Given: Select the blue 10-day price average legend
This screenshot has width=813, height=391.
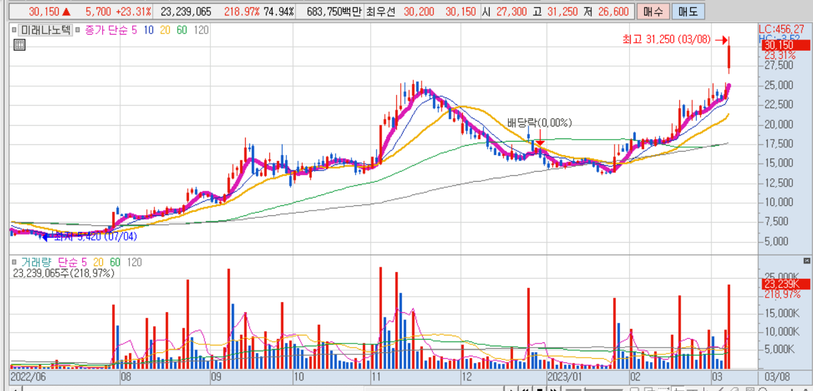Looking at the screenshot, I should pyautogui.click(x=148, y=31).
